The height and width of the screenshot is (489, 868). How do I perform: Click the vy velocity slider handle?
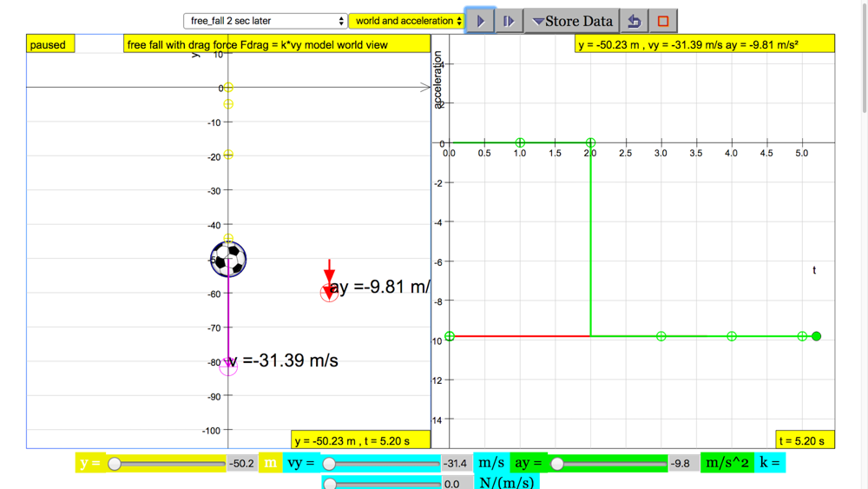pos(329,464)
